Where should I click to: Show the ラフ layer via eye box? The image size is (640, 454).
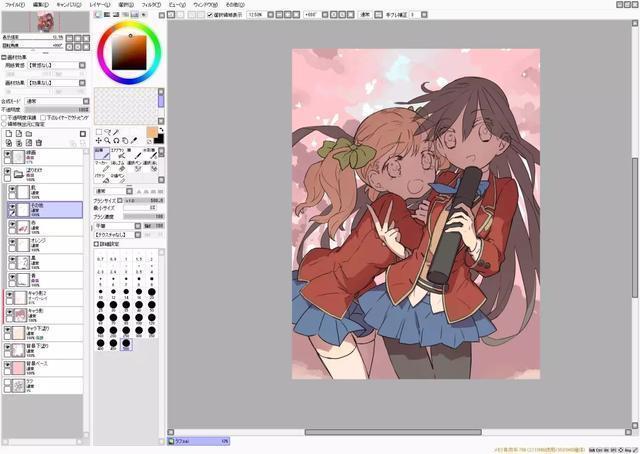click(x=7, y=383)
